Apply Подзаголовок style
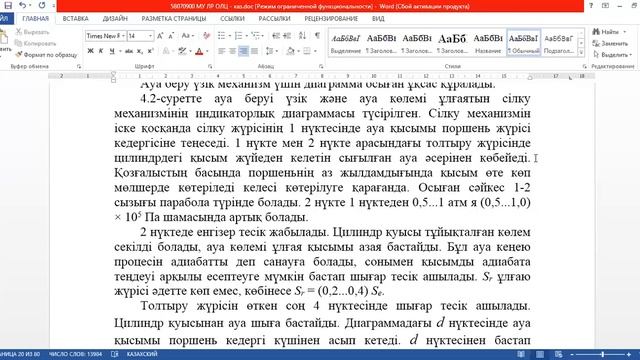This screenshot has height=360, width=640. 559,42
